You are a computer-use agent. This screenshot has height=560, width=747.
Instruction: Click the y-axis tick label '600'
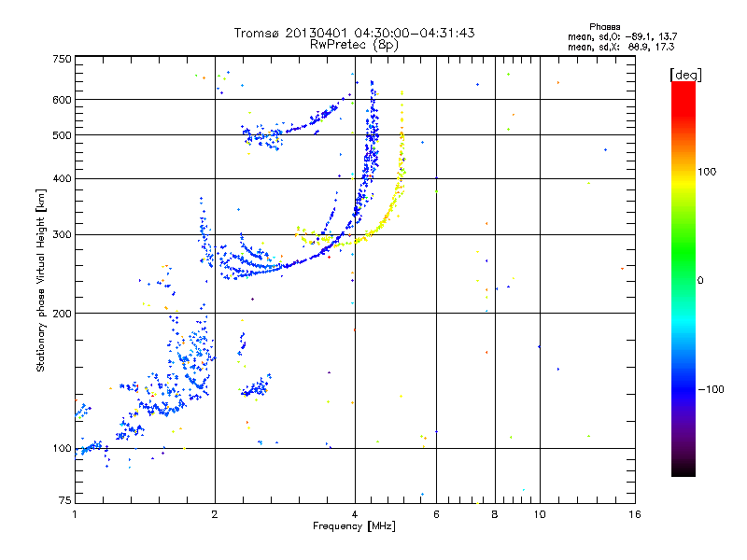pyautogui.click(x=62, y=100)
